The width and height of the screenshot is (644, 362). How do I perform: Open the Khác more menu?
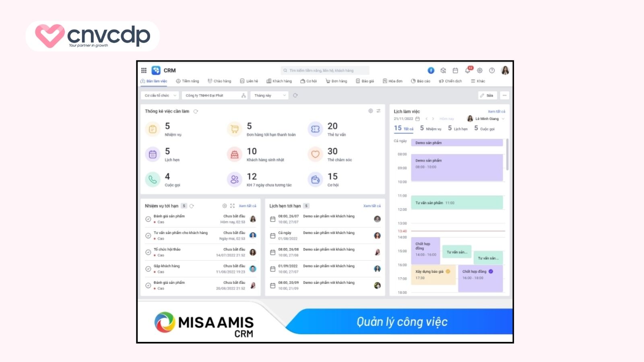coord(478,81)
